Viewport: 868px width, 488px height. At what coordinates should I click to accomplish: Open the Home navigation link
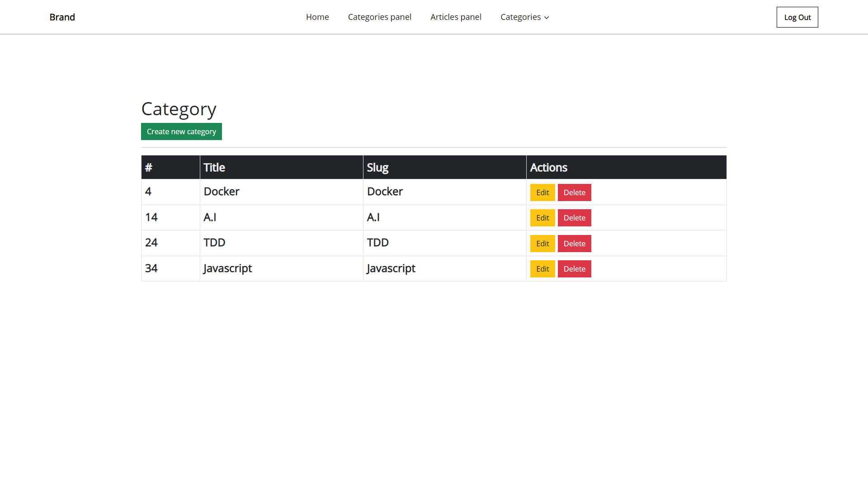click(x=317, y=17)
